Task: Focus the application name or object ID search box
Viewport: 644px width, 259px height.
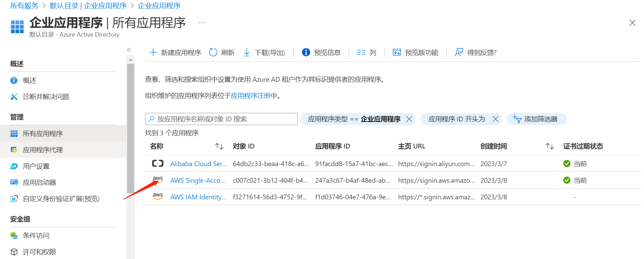Action: coord(221,119)
